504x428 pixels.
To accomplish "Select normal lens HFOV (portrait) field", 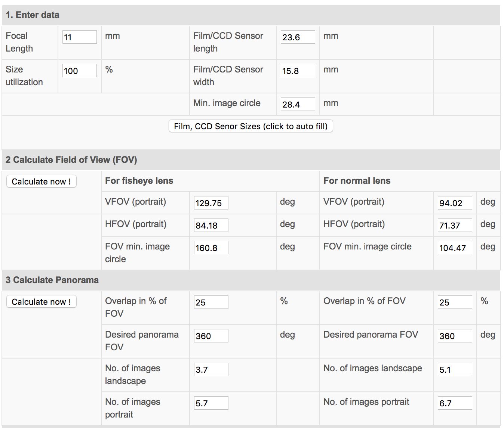I will point(455,225).
